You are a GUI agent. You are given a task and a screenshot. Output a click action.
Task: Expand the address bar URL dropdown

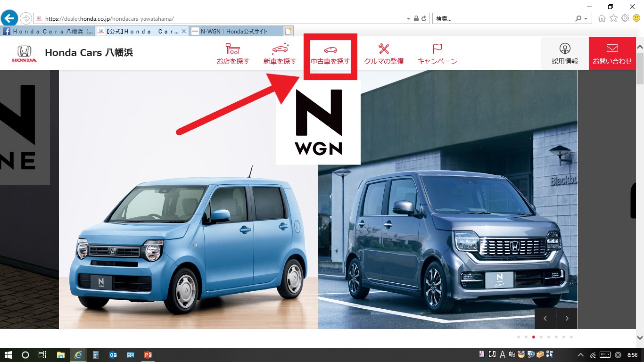tap(408, 19)
